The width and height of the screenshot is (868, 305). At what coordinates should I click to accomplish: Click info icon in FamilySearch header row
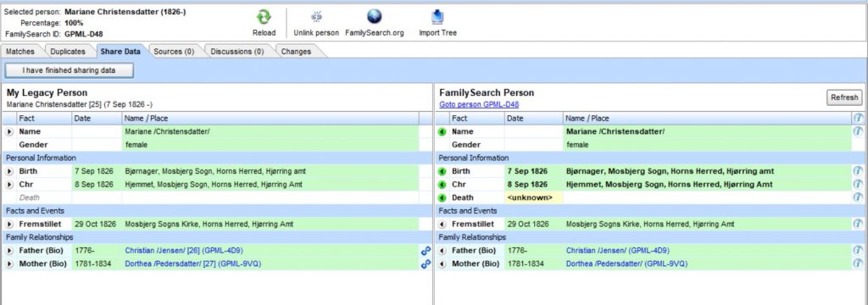click(859, 118)
